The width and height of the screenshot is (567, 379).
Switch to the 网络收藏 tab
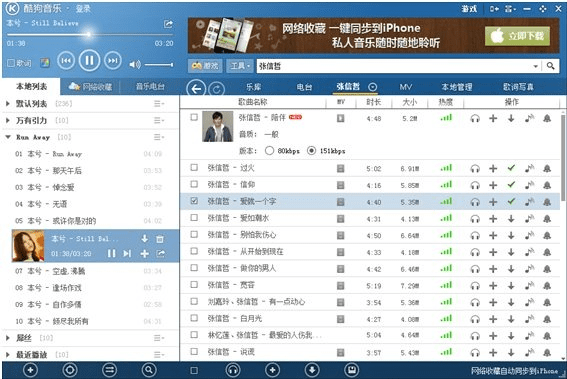pos(90,86)
